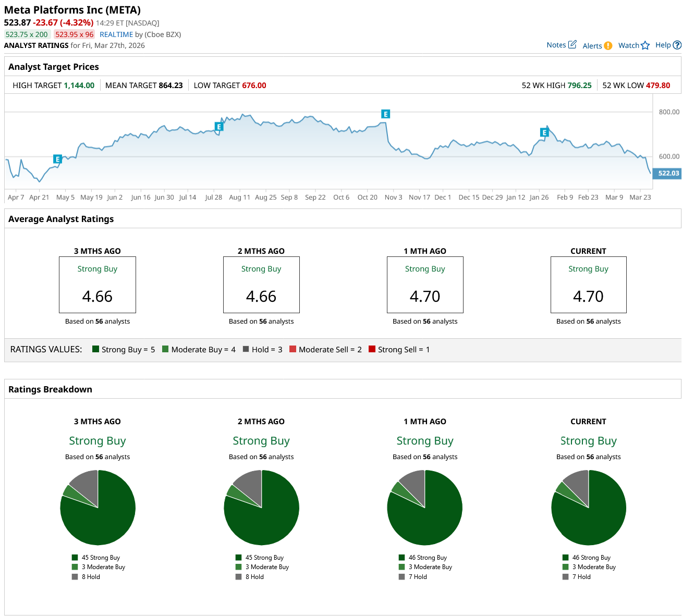682x616 pixels.
Task: Click the earnings marker near May 5
Action: pos(57,159)
